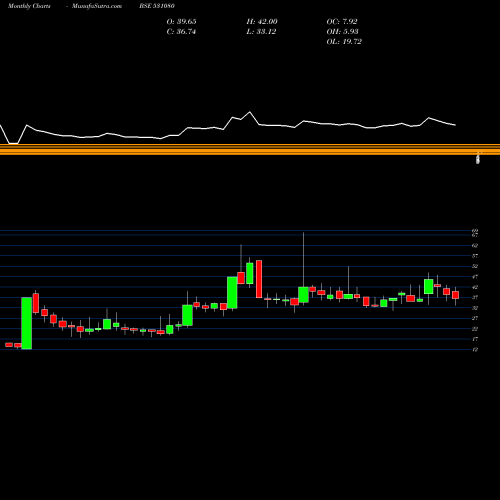Click the OC: 7.92 reading
Screen dimensions: 500x500
click(x=342, y=22)
